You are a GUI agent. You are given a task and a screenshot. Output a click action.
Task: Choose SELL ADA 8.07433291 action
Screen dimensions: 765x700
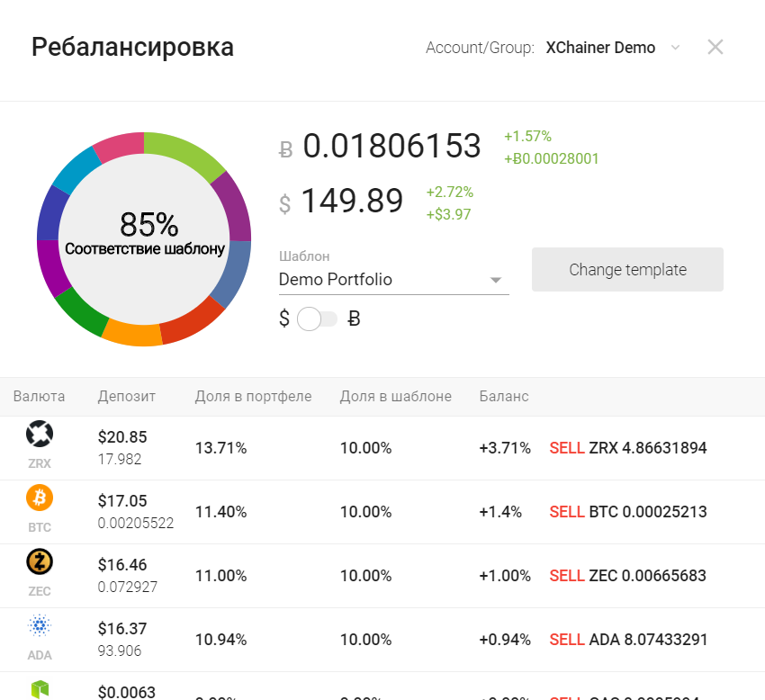pyautogui.click(x=628, y=640)
